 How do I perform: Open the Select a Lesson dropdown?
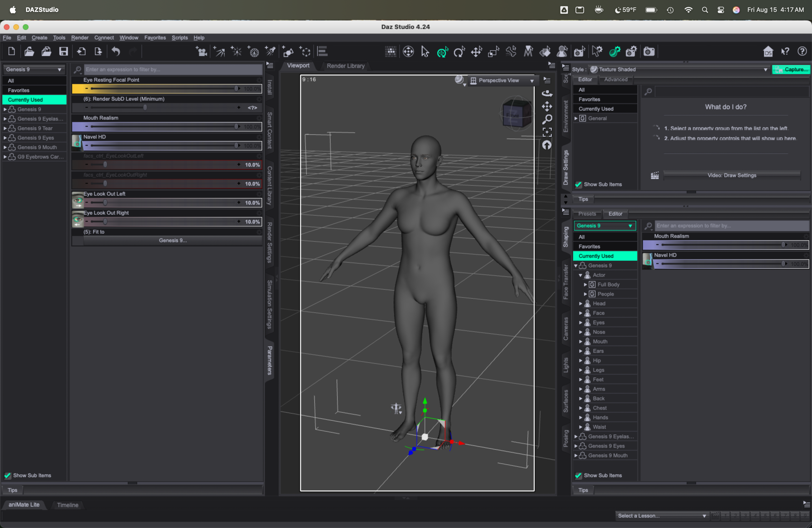[661, 515]
